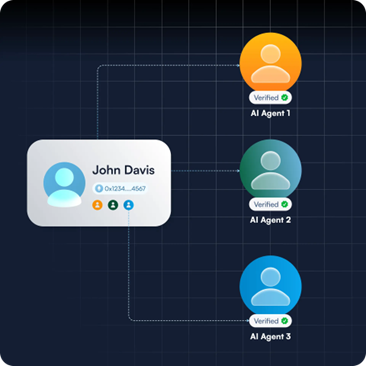
Task: Click the Verified badge under Agent 3
Action: point(270,321)
